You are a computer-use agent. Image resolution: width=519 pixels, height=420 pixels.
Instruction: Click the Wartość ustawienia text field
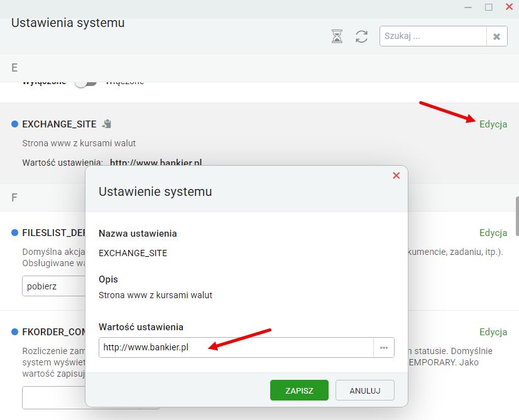click(236, 347)
